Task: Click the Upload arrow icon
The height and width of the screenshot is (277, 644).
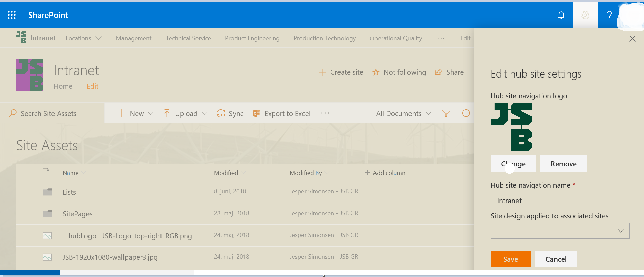Action: 167,113
